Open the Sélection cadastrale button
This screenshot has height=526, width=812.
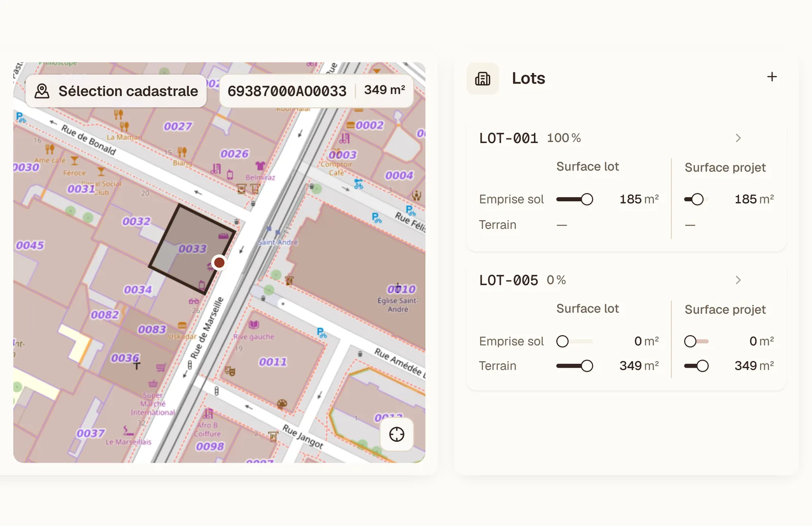click(116, 91)
